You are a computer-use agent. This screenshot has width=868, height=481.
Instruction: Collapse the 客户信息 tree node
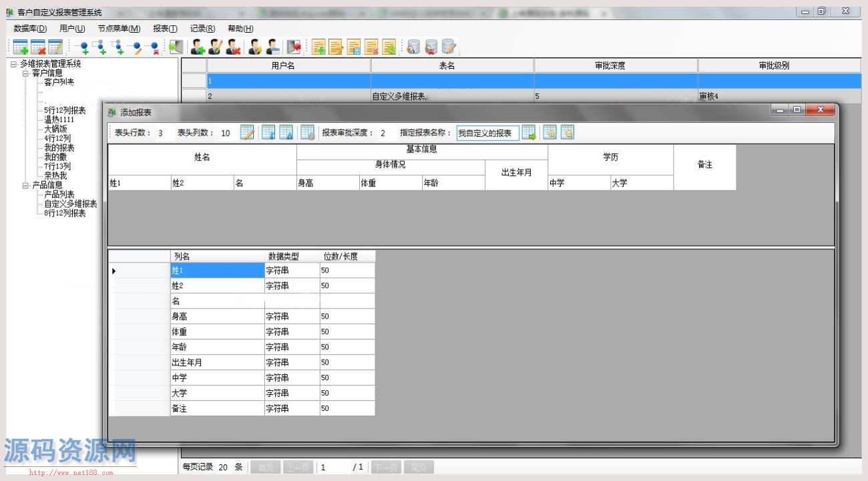(25, 73)
